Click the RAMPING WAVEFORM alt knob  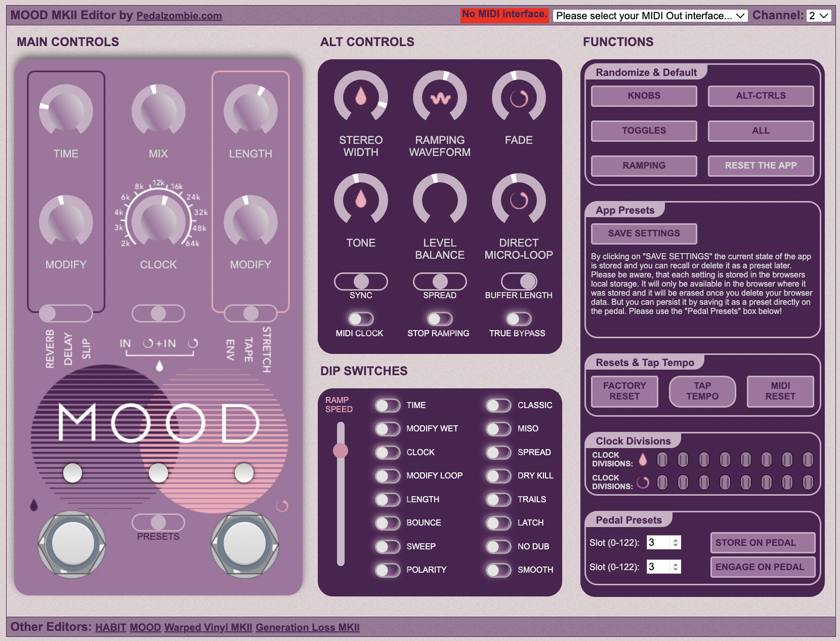pyautogui.click(x=440, y=97)
